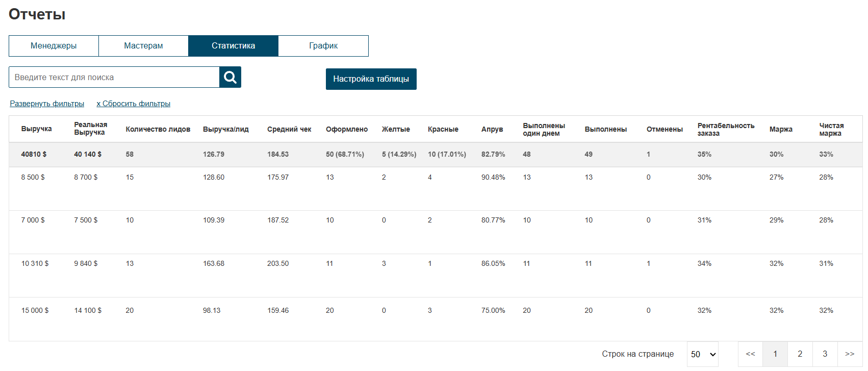868x371 pixels.
Task: Click the Развернуть фильтры link
Action: [47, 104]
